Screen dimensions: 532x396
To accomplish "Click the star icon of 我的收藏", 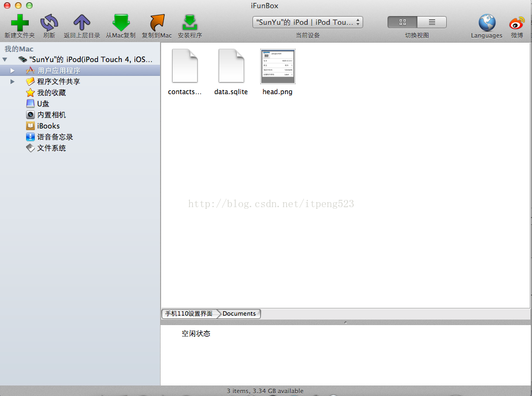I will coord(30,92).
